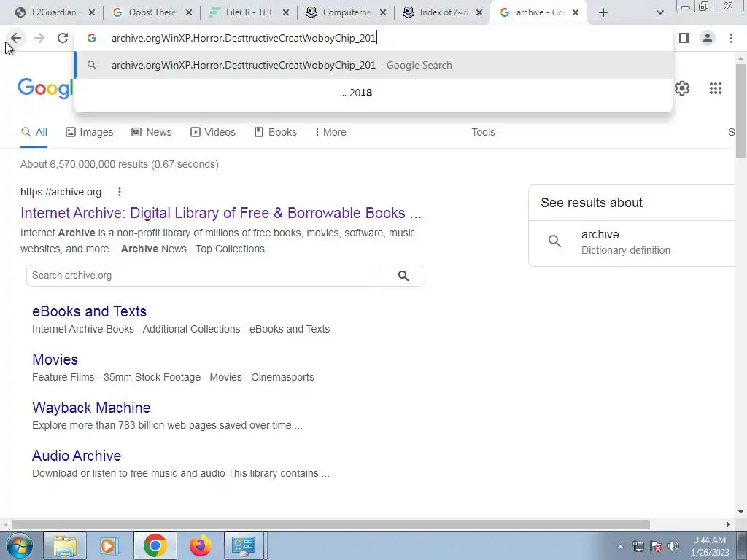
Task: Open the volume speaker tray icon
Action: click(x=673, y=547)
